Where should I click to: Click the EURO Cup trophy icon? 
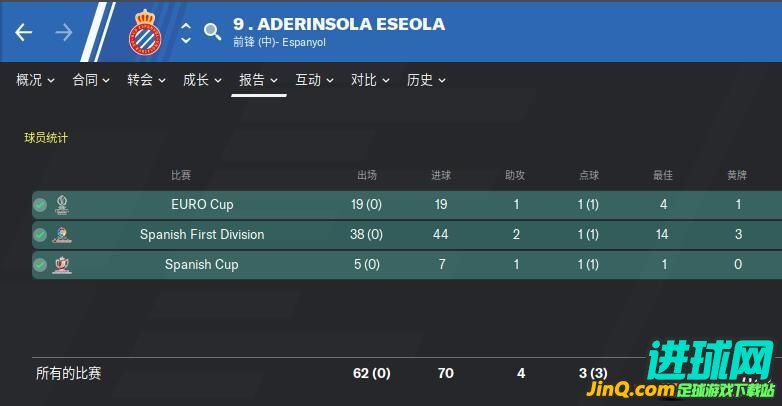click(x=62, y=204)
